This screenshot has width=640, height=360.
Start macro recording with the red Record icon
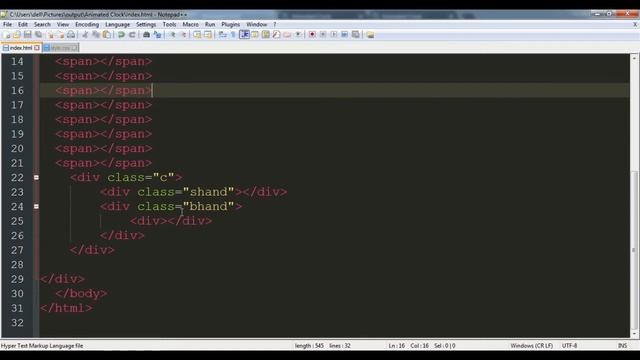pos(312,35)
